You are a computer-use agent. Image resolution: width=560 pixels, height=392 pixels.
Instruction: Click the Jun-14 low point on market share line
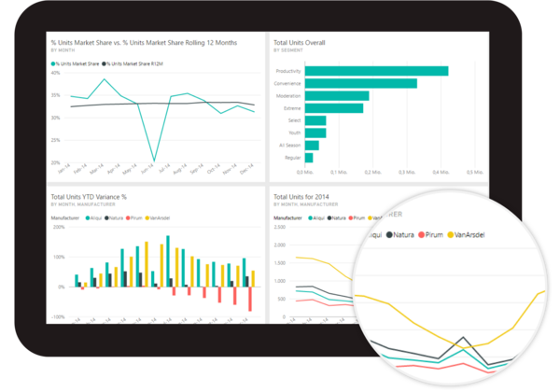(x=153, y=160)
